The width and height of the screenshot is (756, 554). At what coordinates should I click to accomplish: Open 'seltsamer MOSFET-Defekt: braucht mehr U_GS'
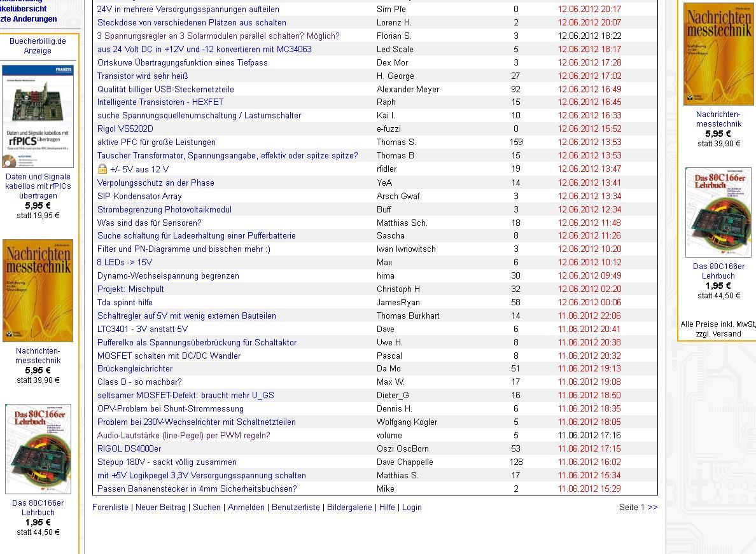pos(186,396)
